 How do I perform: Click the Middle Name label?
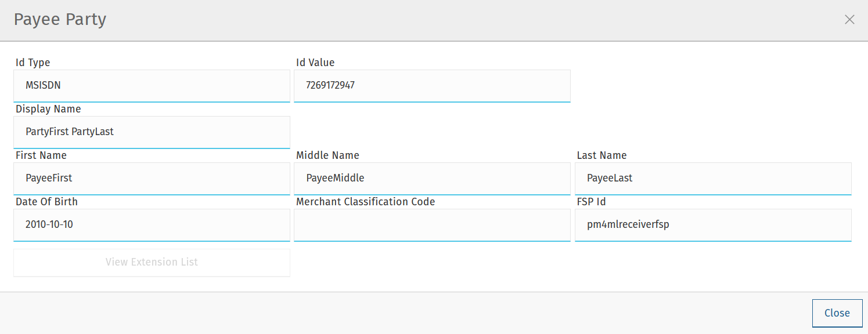[x=327, y=155]
